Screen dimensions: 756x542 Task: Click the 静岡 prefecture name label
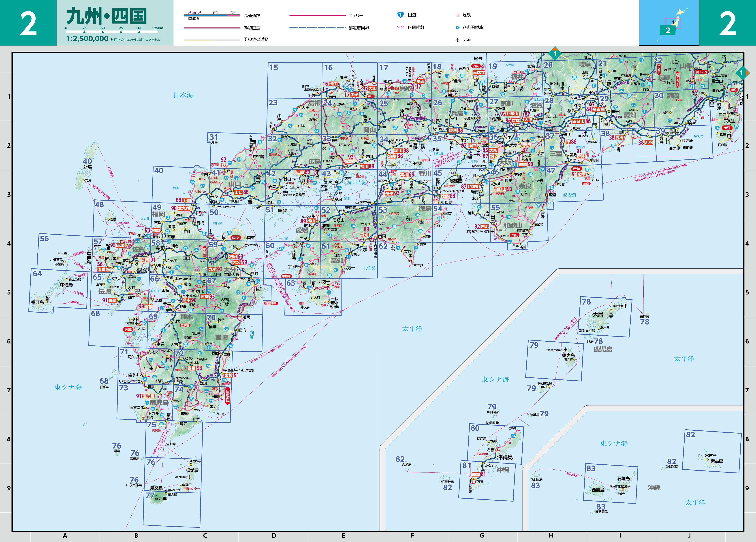click(x=673, y=96)
